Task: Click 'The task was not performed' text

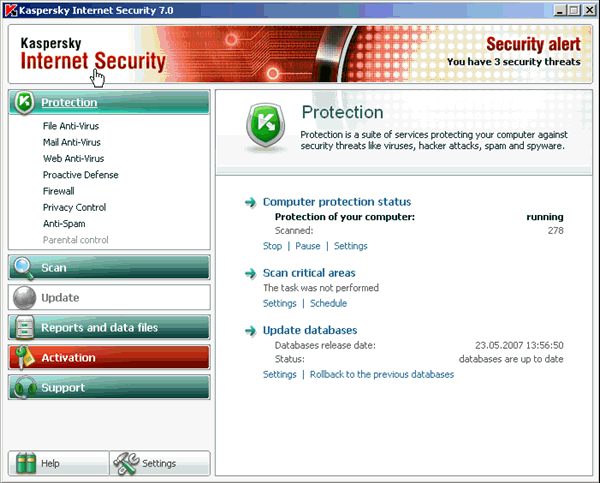Action: coord(321,288)
